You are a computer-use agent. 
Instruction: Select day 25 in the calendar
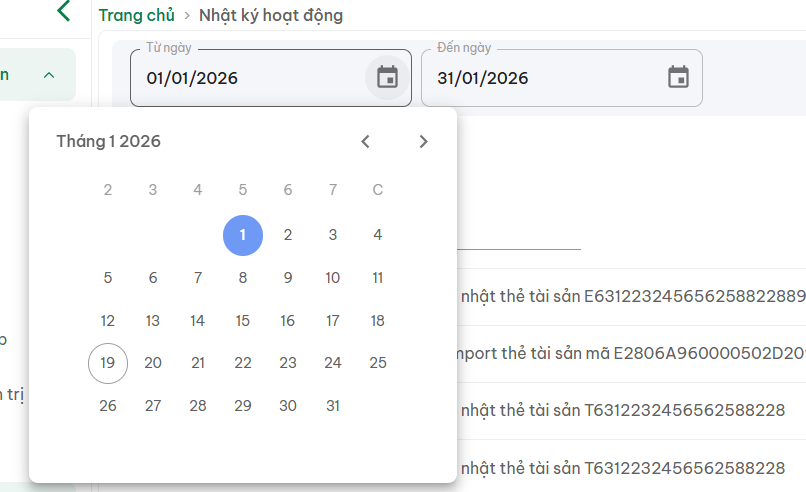pos(378,363)
